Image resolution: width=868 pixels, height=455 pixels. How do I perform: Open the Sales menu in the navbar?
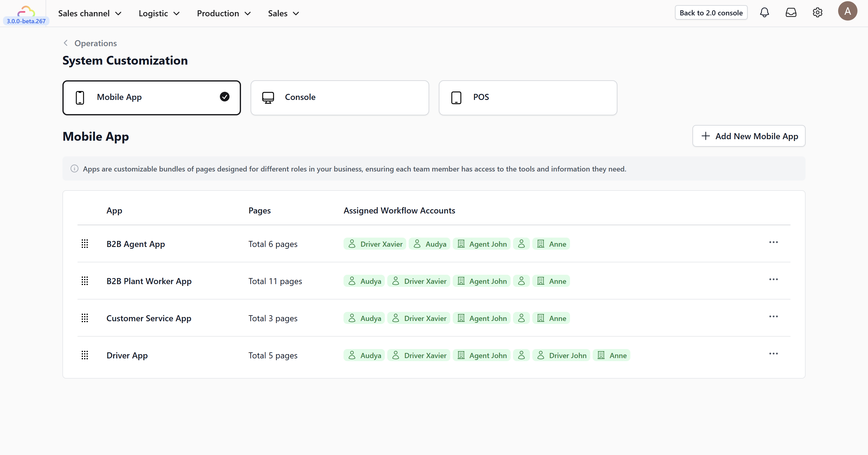284,14
